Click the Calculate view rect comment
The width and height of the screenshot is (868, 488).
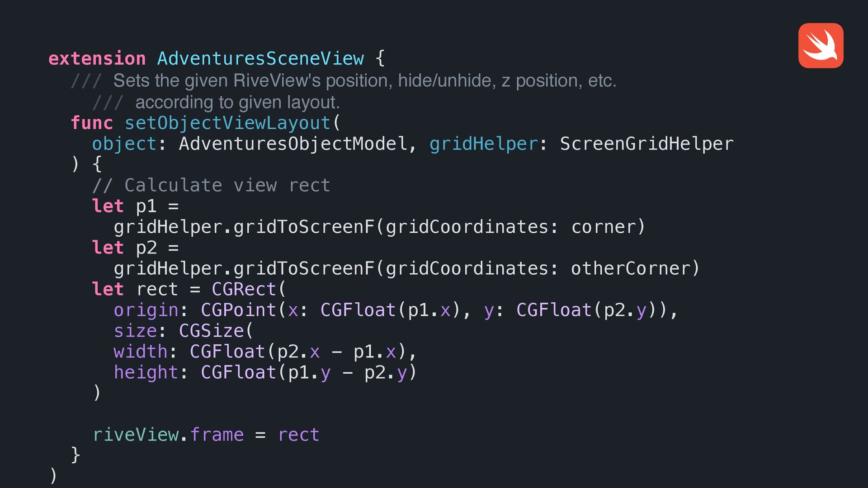tap(211, 185)
